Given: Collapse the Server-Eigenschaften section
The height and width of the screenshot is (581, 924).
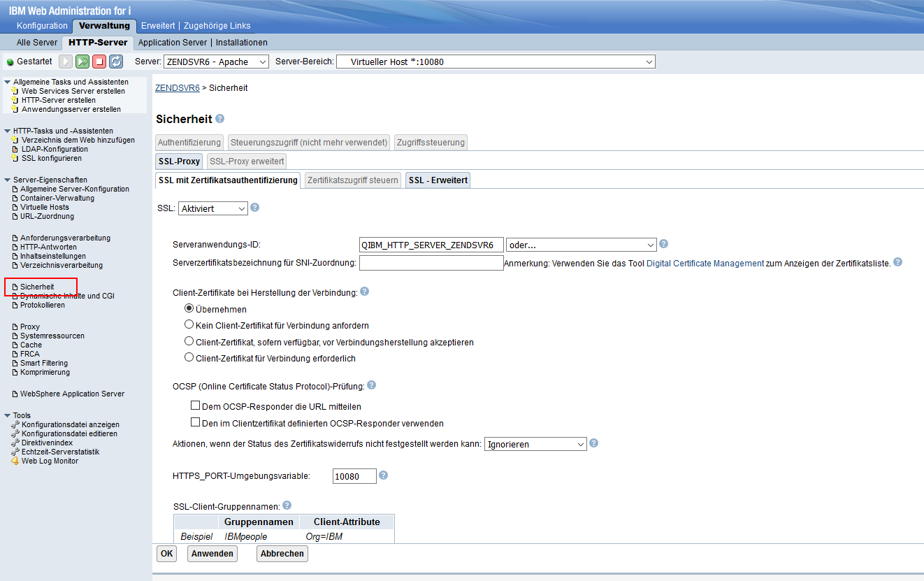Looking at the screenshot, I should (8, 180).
